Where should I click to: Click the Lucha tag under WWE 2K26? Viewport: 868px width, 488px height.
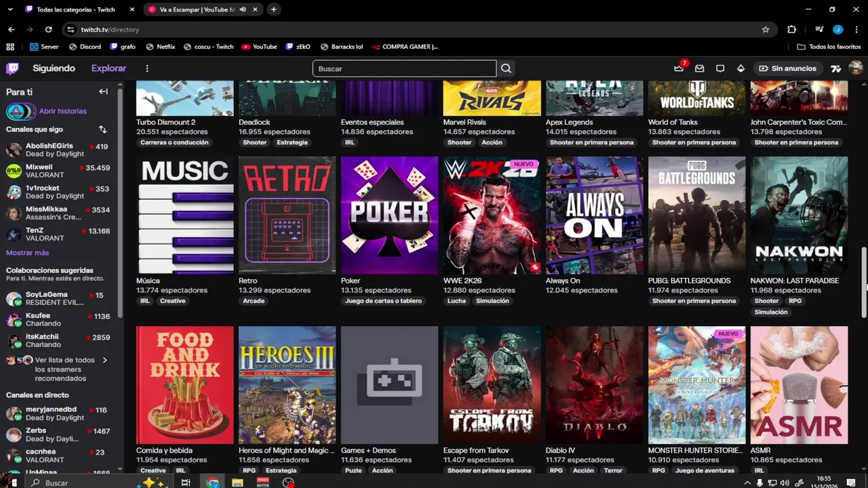tap(456, 301)
